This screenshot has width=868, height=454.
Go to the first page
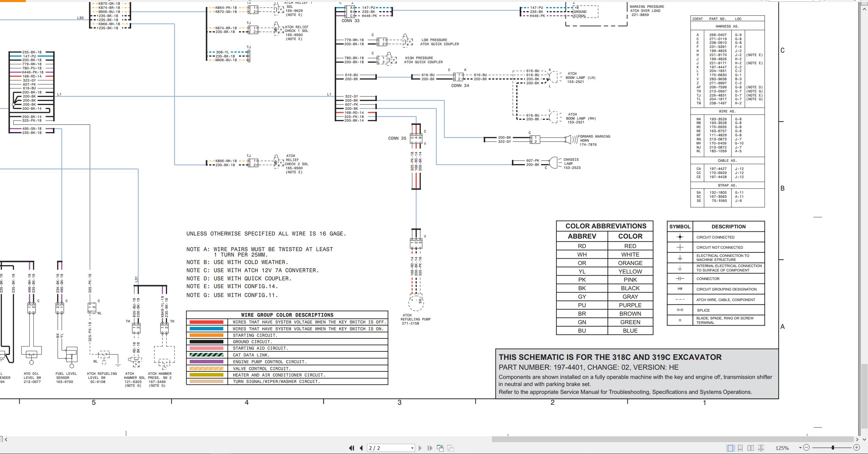[x=352, y=448]
